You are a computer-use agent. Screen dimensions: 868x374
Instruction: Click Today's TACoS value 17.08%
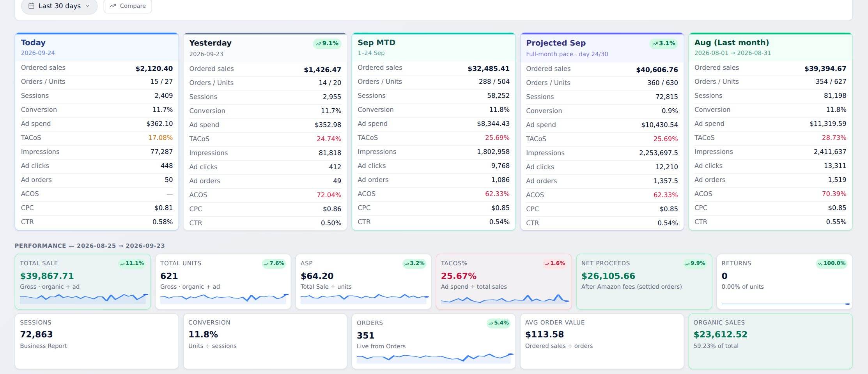(x=160, y=138)
